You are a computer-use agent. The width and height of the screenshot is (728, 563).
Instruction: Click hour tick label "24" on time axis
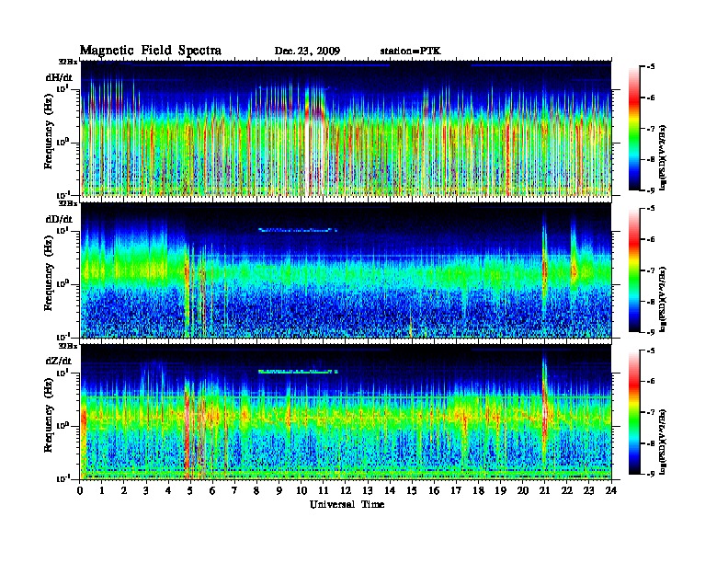tap(611, 491)
